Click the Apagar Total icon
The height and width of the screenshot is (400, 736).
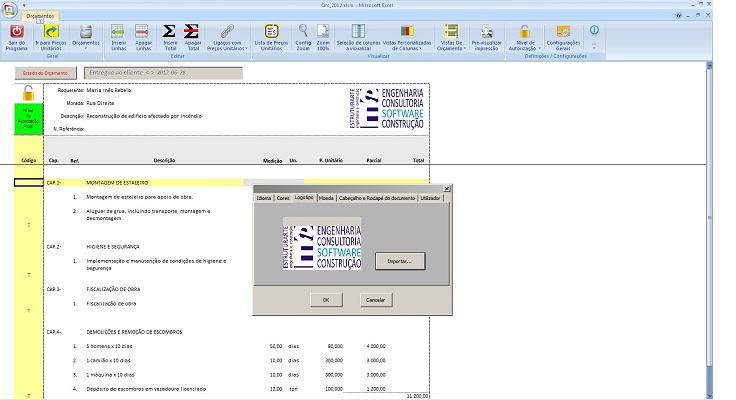(x=193, y=32)
